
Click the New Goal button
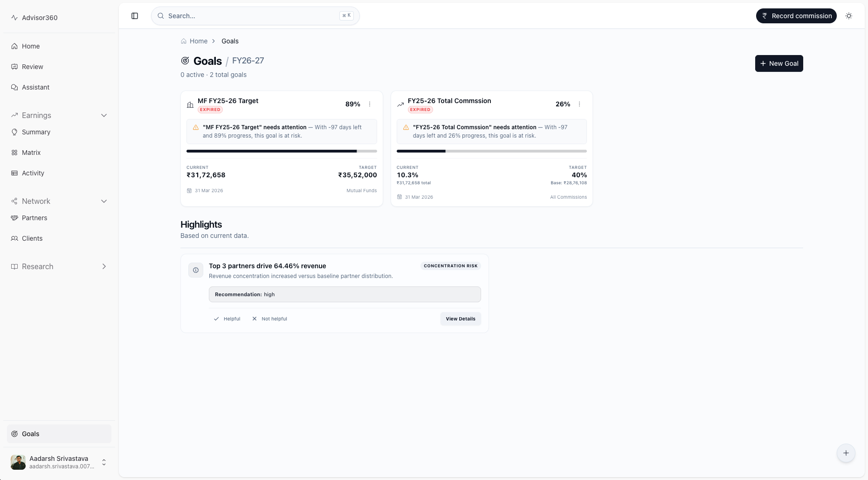pos(779,63)
